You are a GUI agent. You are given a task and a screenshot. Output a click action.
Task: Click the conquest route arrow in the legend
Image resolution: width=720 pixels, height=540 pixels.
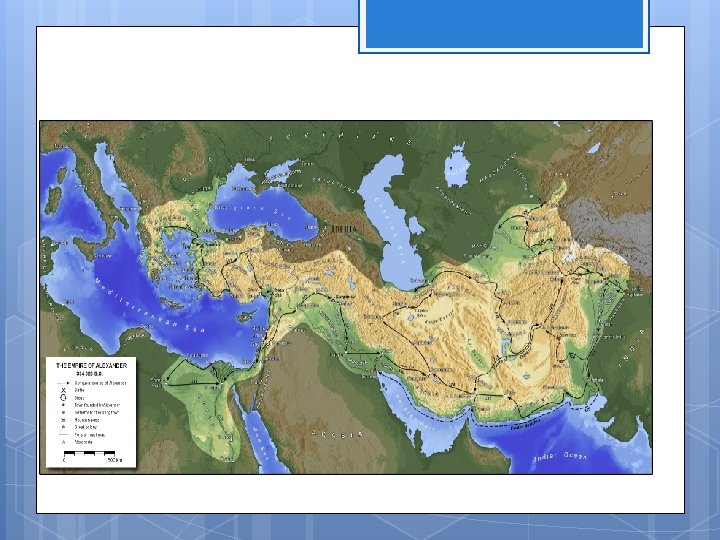point(63,383)
